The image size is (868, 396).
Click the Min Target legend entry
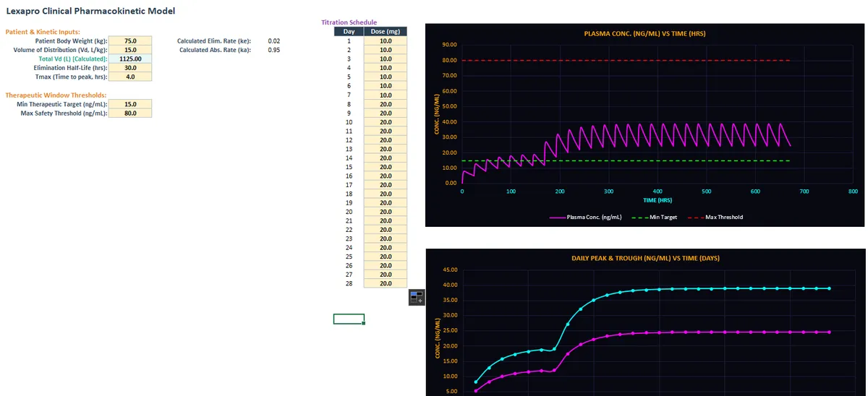[655, 217]
